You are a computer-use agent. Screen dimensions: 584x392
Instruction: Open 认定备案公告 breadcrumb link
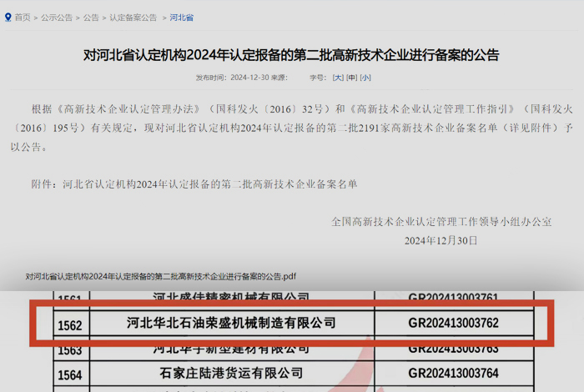(x=133, y=18)
